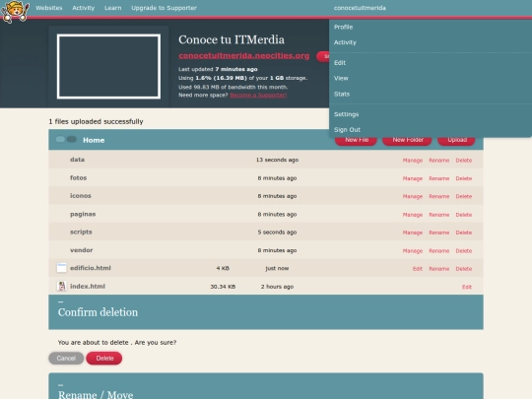Manage the data folder

click(413, 161)
